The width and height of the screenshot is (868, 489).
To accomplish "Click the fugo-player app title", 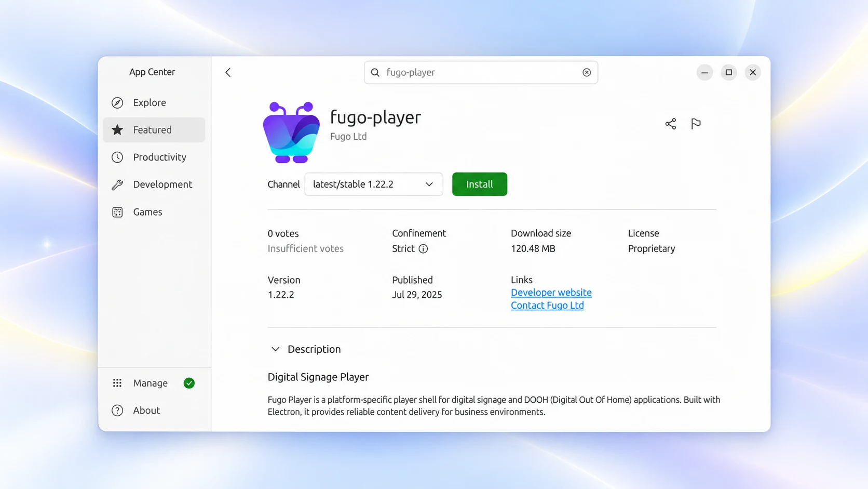I will [x=375, y=117].
